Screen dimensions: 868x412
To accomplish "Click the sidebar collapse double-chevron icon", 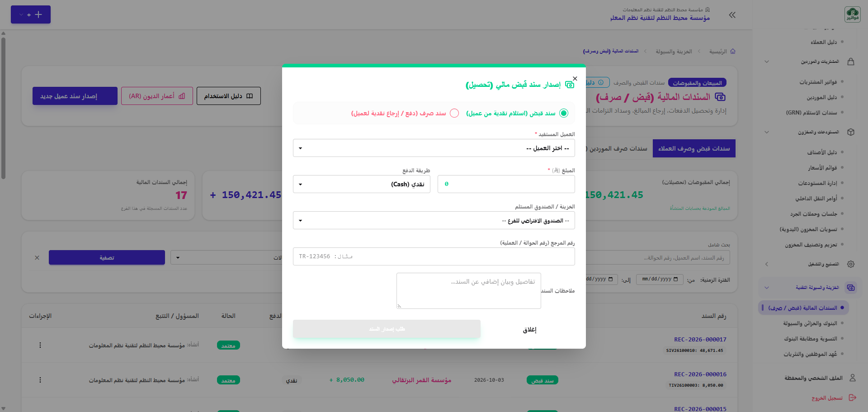I will (x=732, y=15).
